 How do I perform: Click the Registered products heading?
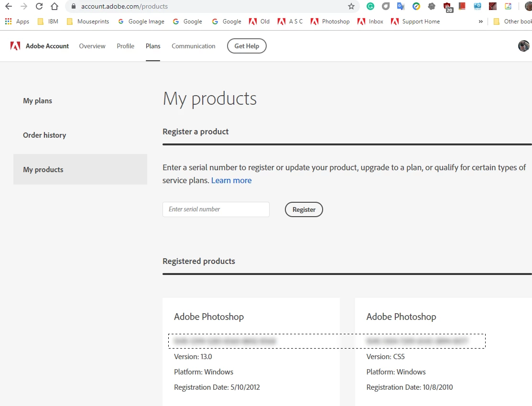click(x=199, y=261)
